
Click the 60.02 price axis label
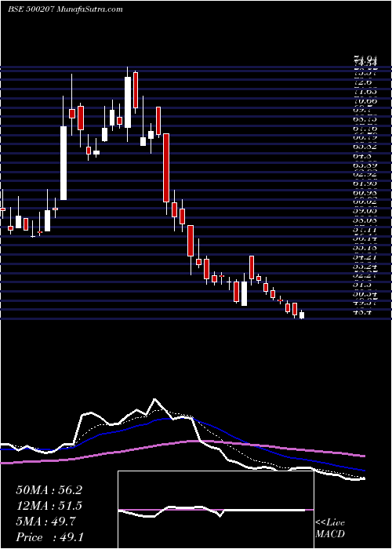[365, 202]
